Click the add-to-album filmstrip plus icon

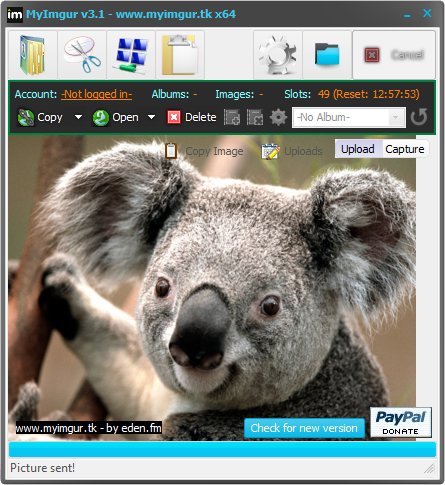232,117
